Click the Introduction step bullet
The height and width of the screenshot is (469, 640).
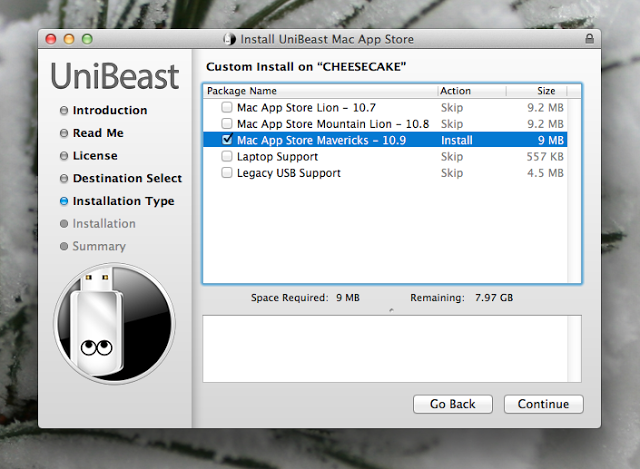pyautogui.click(x=64, y=110)
